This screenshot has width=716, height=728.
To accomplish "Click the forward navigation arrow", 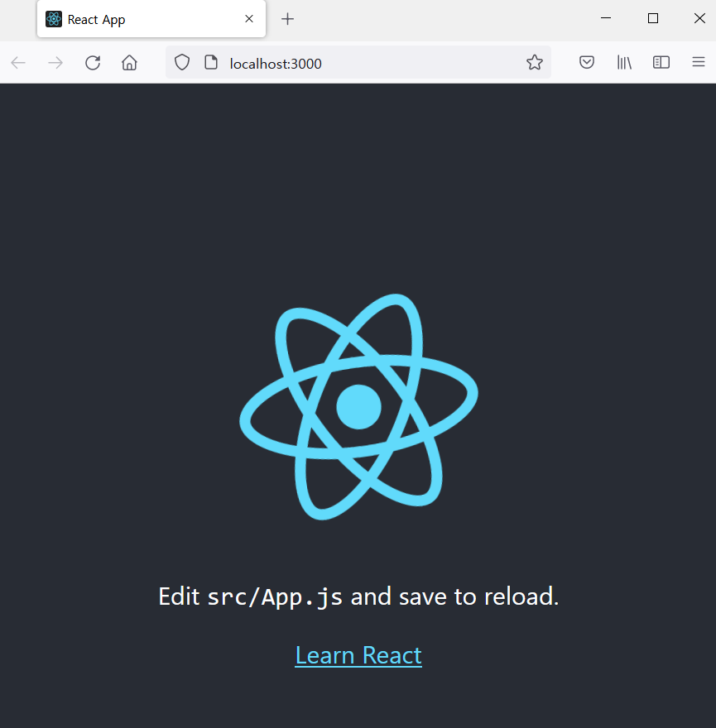I will coord(55,63).
